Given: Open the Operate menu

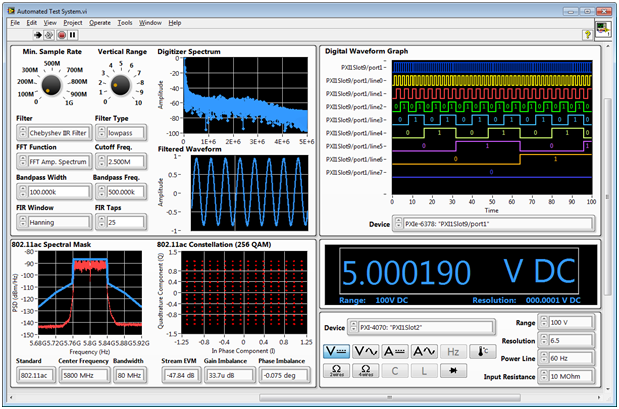Looking at the screenshot, I should pyautogui.click(x=100, y=21).
